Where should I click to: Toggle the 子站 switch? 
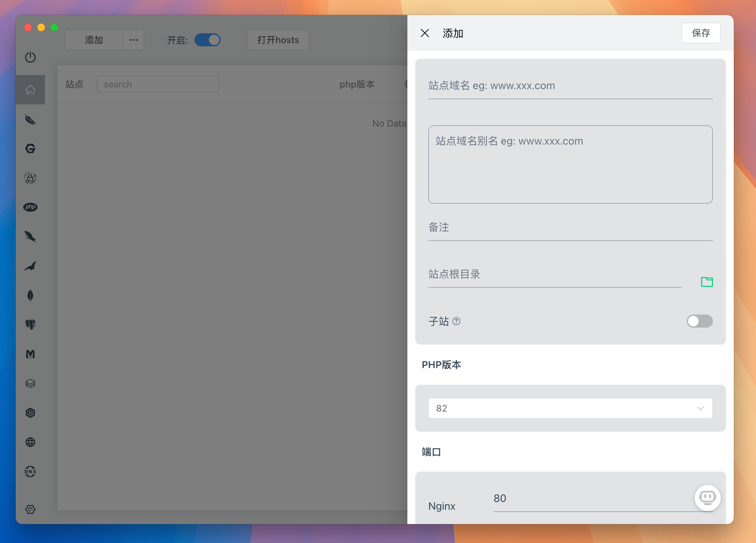coord(699,321)
